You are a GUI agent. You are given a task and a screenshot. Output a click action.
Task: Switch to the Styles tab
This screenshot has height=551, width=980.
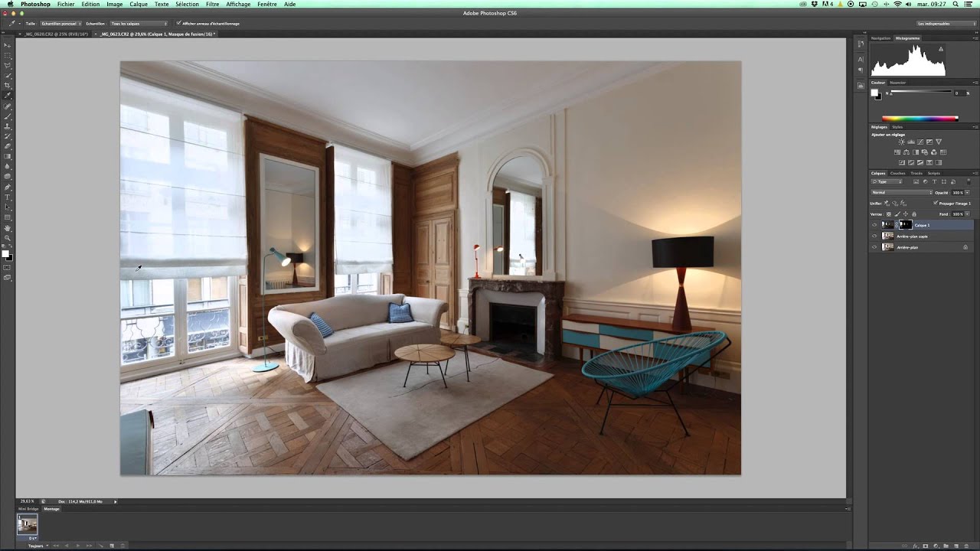[x=897, y=127]
